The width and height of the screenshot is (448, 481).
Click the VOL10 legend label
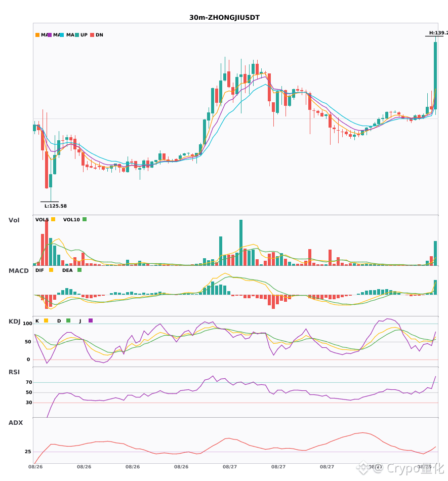pos(71,220)
